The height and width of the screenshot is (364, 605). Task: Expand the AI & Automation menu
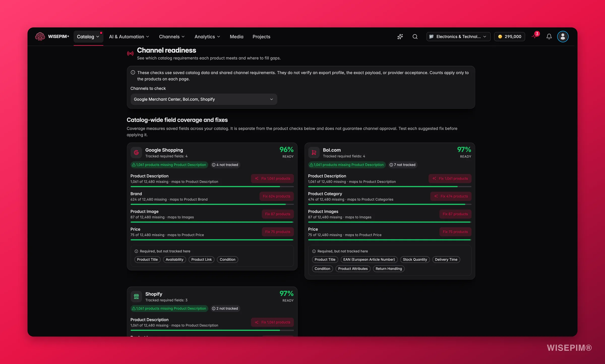click(129, 37)
